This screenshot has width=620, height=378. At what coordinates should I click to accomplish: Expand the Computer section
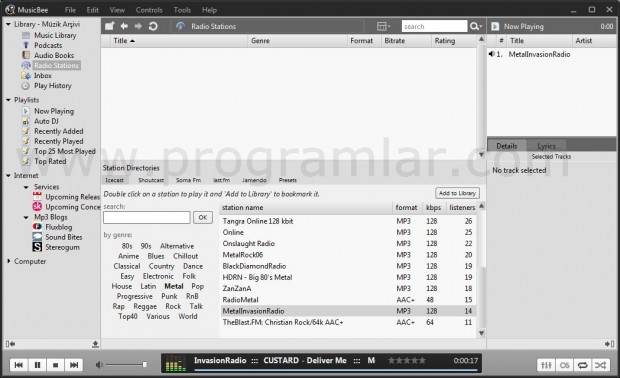(8, 261)
